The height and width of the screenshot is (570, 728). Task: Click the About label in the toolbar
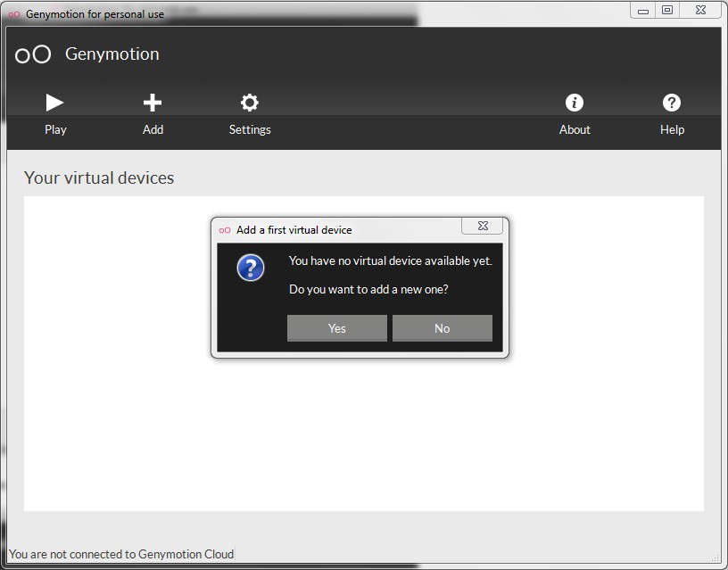(575, 129)
